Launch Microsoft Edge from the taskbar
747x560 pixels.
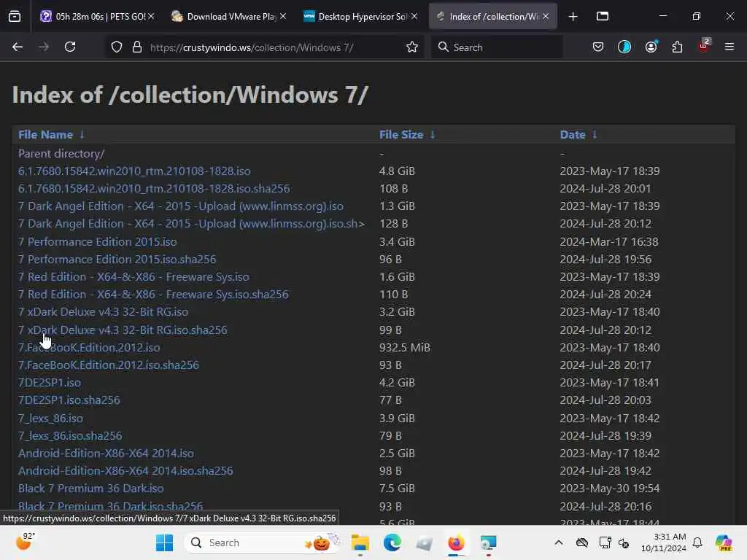(x=392, y=542)
